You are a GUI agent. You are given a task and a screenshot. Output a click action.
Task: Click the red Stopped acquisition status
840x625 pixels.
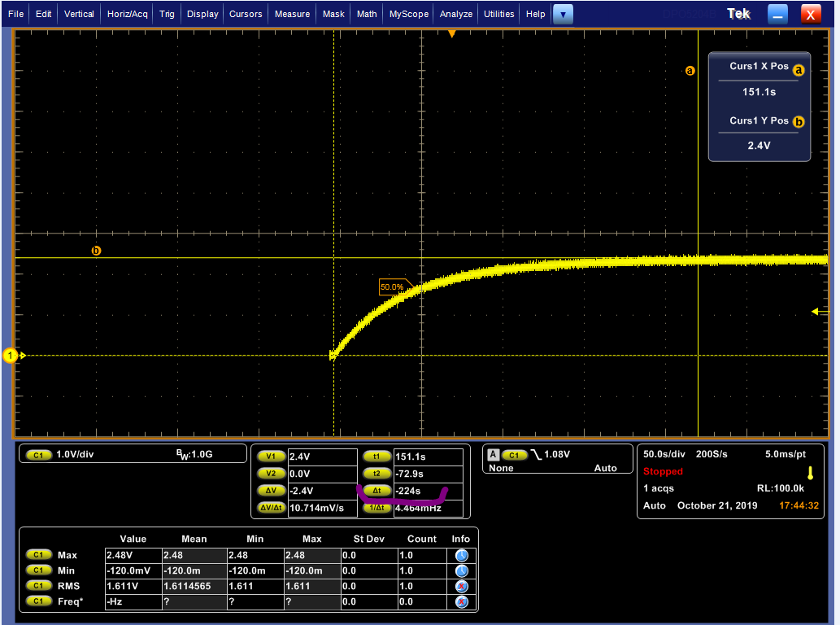click(663, 471)
